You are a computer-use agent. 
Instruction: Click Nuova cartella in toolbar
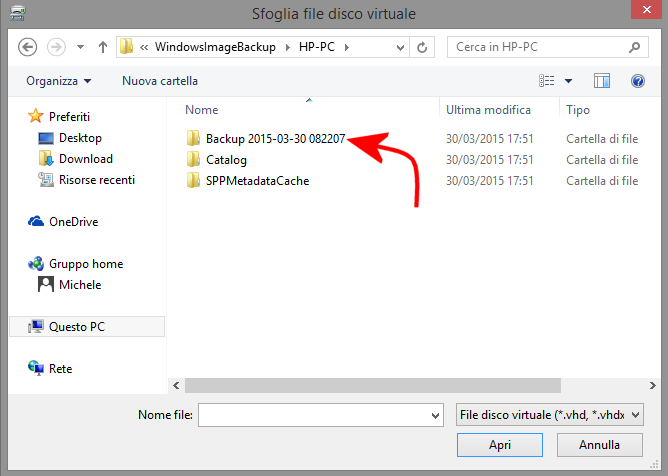pyautogui.click(x=160, y=81)
